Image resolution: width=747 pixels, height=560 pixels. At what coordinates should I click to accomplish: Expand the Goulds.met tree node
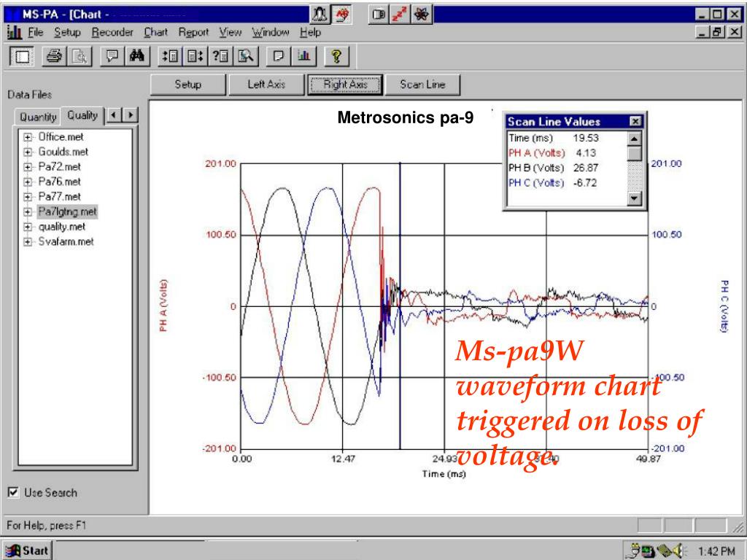coord(28,152)
